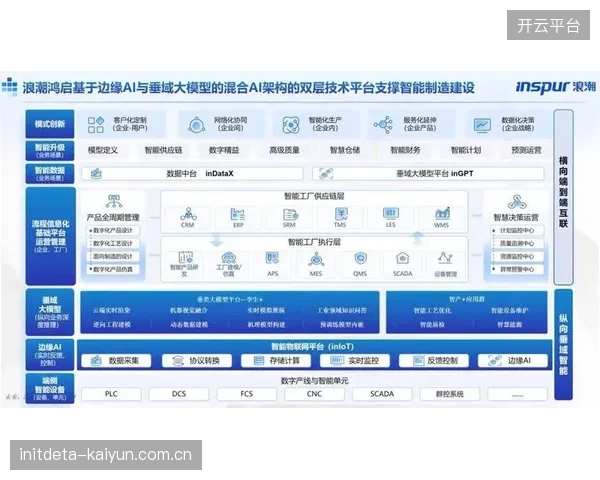Select the 流程信息化基础平台 side label

click(x=51, y=236)
